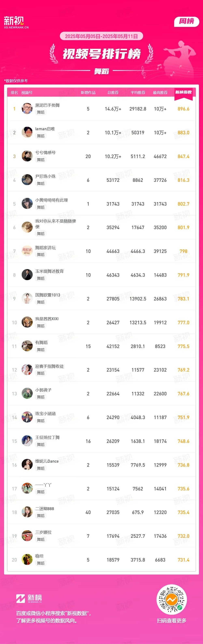The image size is (203, 644).
Task: Click the date range 2025年05月05日-05月11日 pill
Action: (101, 36)
